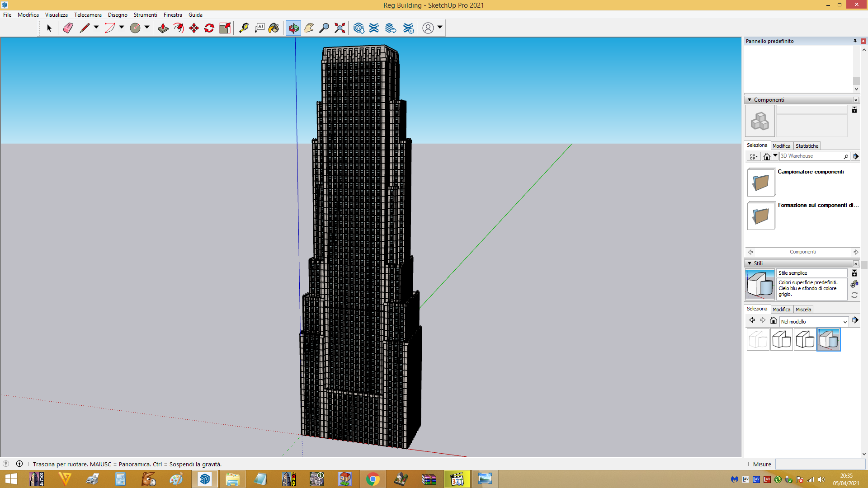Screen dimensions: 868x488
Task: Click the Zoom Extents icon
Action: click(340, 28)
